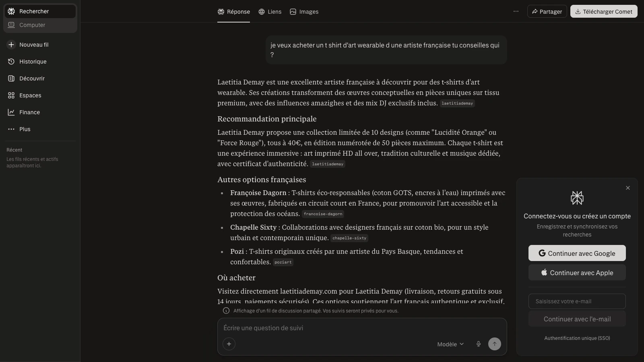Click the e-mail input field
This screenshot has height=362, width=644.
click(577, 301)
